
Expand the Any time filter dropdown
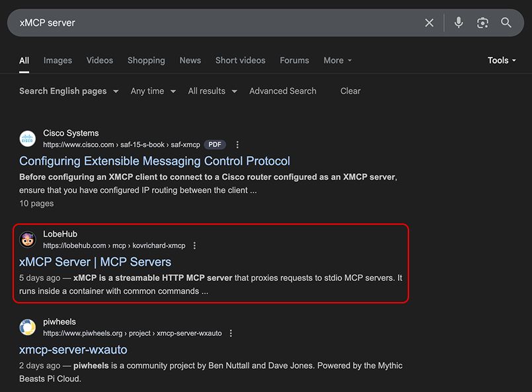[x=153, y=91]
